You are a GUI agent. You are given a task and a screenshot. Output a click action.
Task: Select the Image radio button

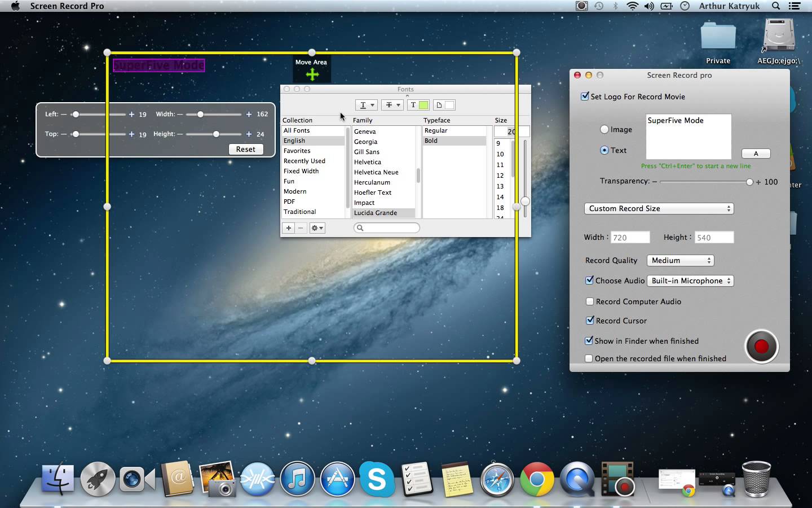(x=604, y=129)
